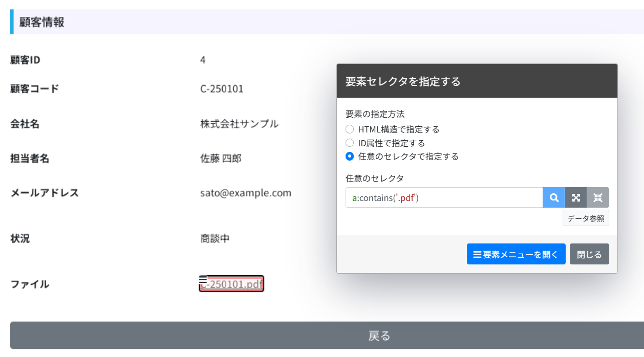The height and width of the screenshot is (357, 644).
Task: Click the company name '株式会社サンプル'
Action: 240,124
